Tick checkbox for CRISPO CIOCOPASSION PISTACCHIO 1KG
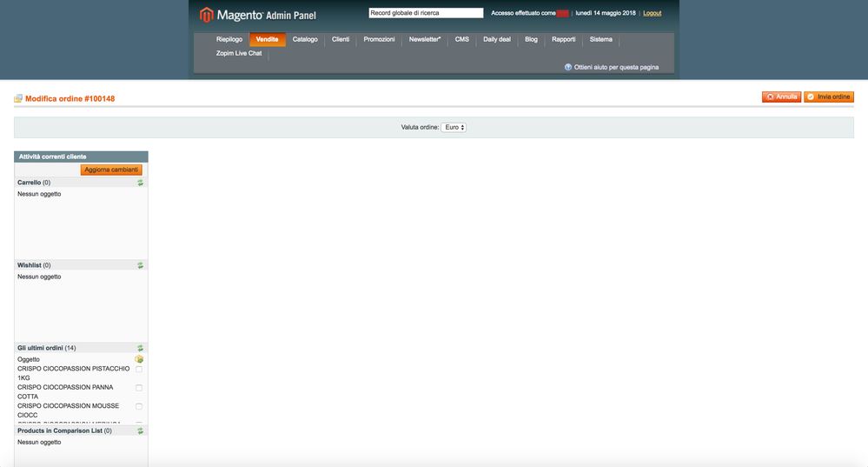The image size is (868, 467). (x=139, y=369)
